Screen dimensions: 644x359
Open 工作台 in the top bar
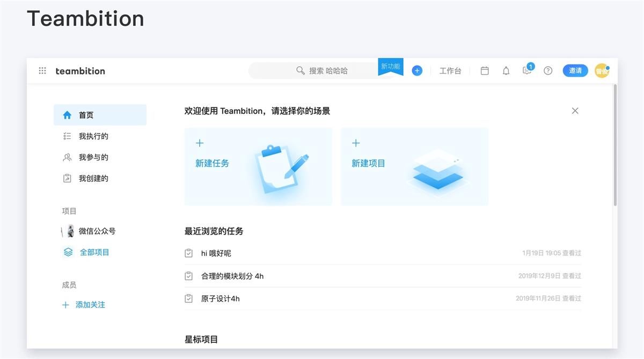(x=450, y=71)
